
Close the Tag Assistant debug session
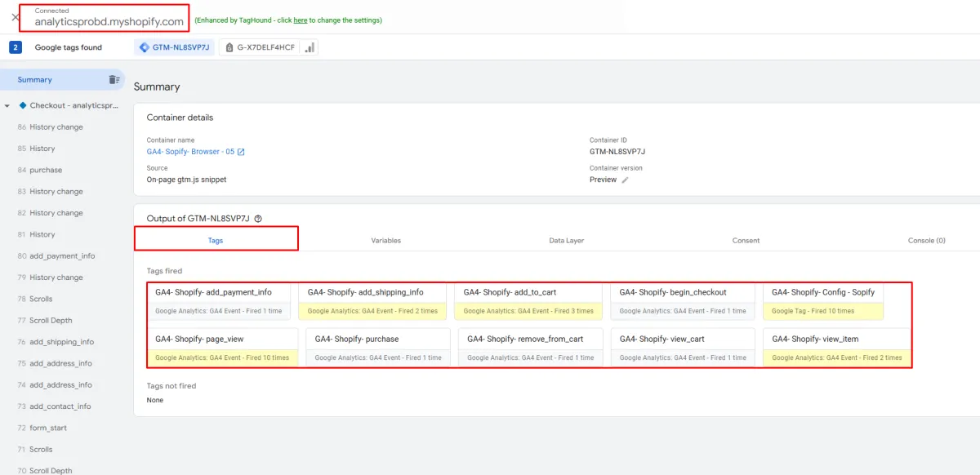click(x=15, y=17)
